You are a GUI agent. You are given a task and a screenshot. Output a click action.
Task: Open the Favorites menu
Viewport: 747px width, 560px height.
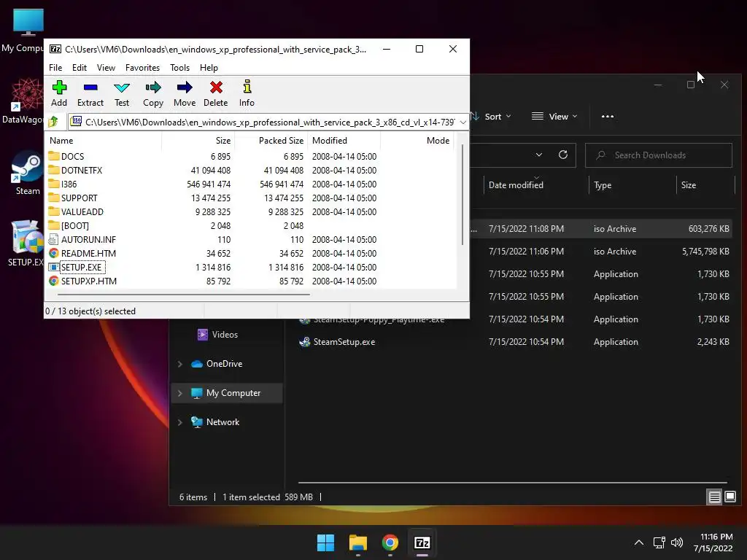[142, 68]
